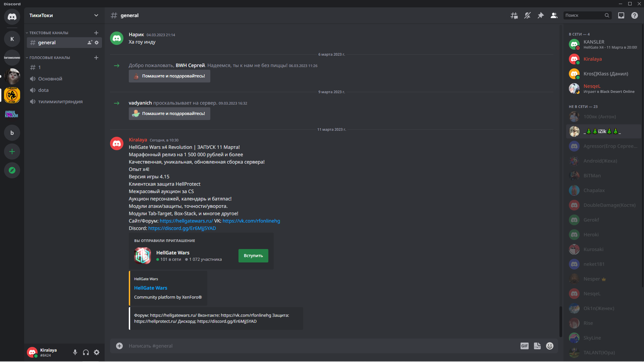The image size is (644, 362).
Task: Open user settings gear
Action: click(97, 352)
